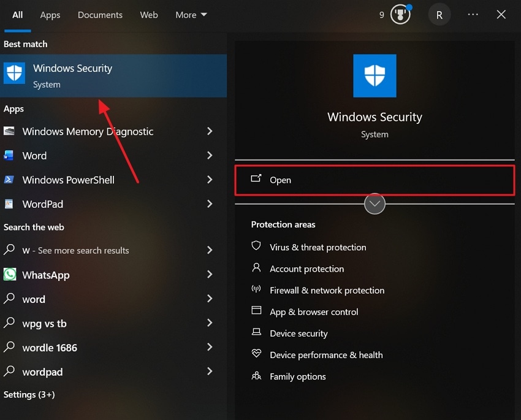Screen dimensions: 521x420
Task: Open Virus & threat protection
Action: [318, 247]
